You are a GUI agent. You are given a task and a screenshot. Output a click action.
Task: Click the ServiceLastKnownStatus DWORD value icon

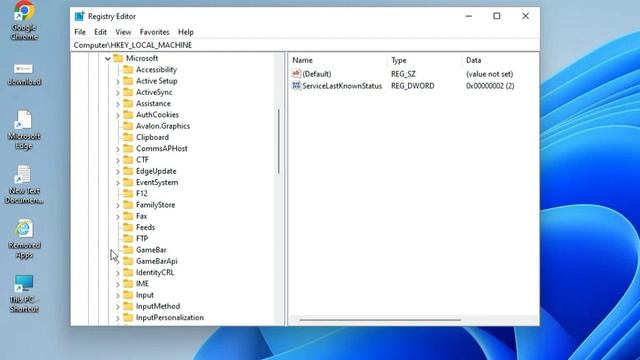point(296,86)
